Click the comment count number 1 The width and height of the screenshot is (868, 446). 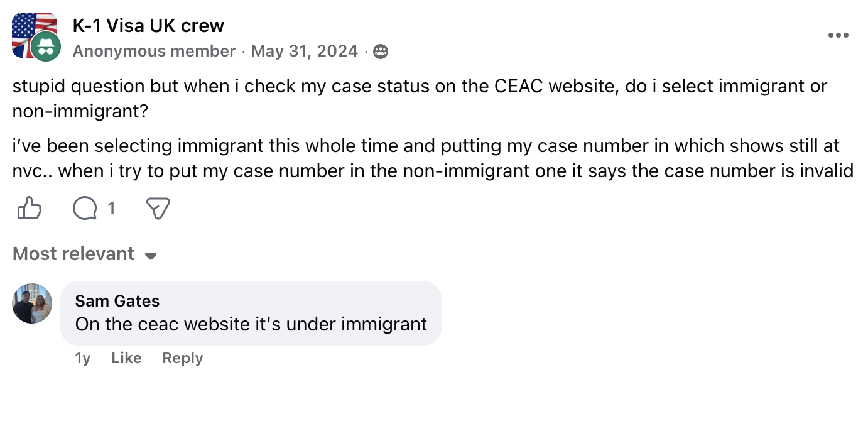coord(111,208)
